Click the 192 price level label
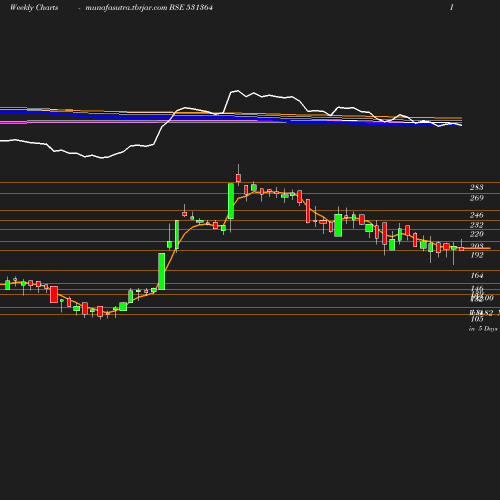 pyautogui.click(x=477, y=255)
